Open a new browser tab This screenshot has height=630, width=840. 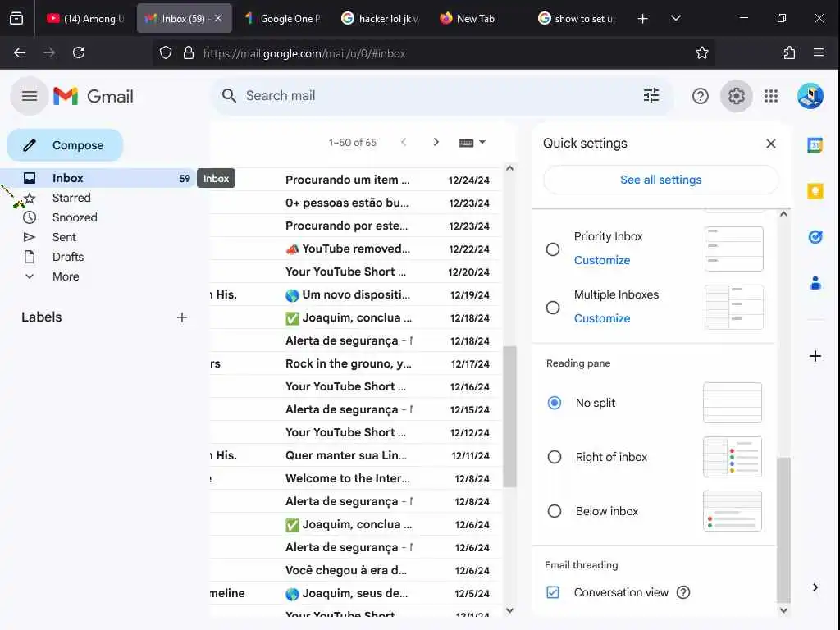click(x=643, y=19)
